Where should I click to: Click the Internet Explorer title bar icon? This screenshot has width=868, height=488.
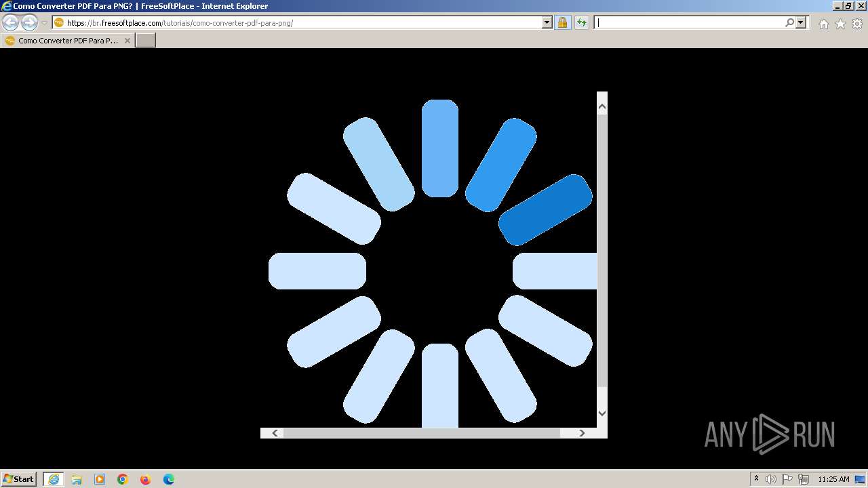pos(7,6)
